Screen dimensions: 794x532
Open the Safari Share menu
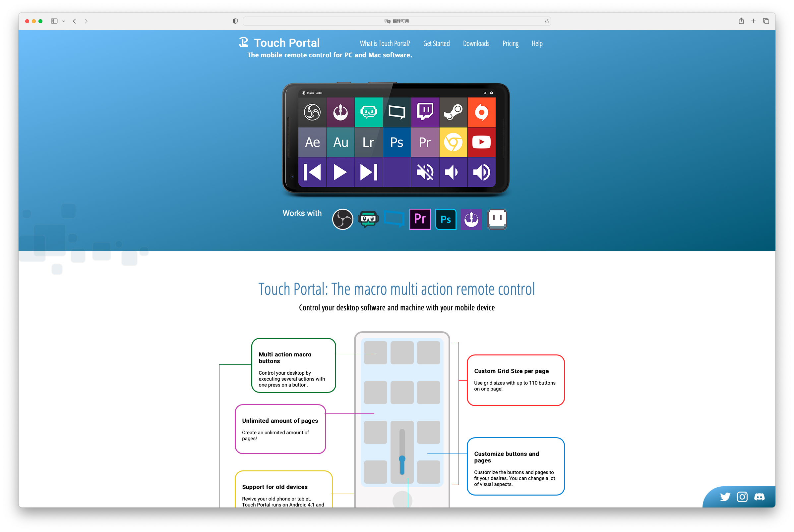pyautogui.click(x=741, y=21)
